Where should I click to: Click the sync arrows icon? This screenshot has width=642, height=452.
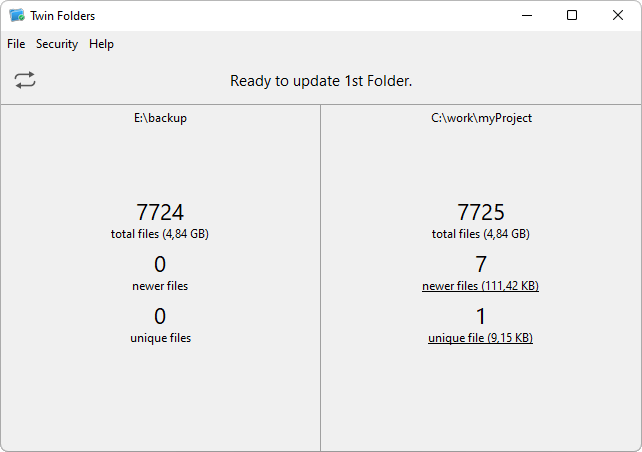[x=25, y=80]
